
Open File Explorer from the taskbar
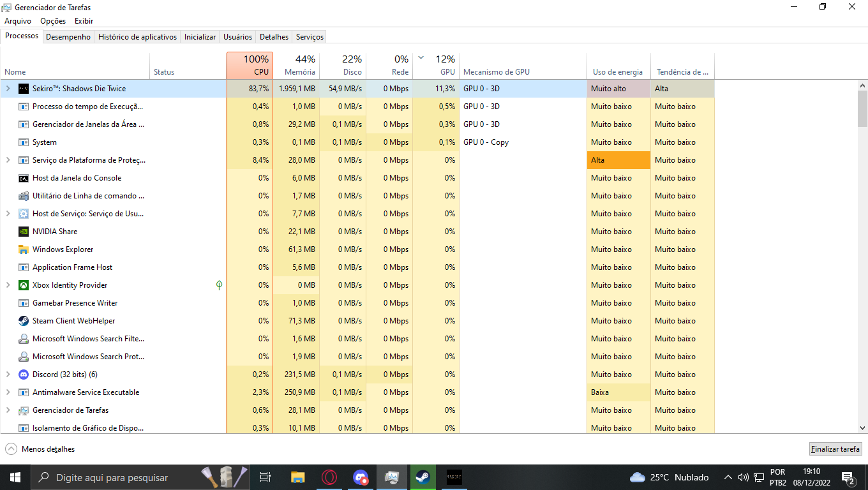click(x=297, y=477)
